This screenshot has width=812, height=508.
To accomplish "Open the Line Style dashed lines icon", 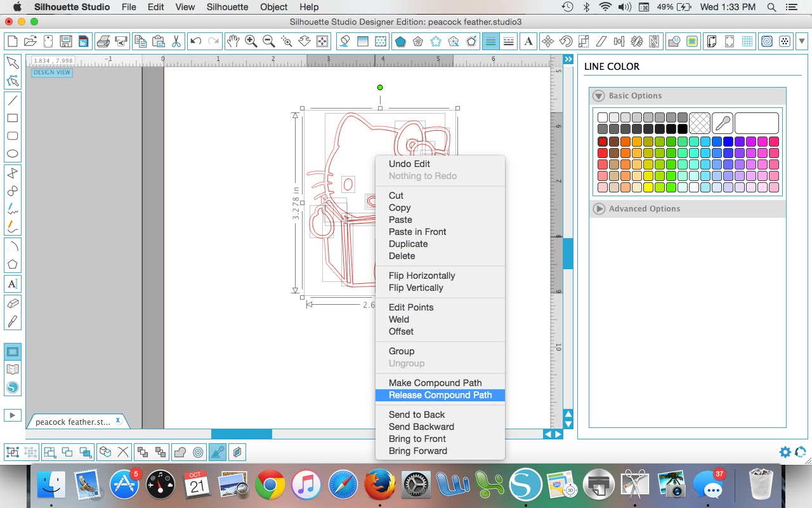I will pyautogui.click(x=508, y=41).
